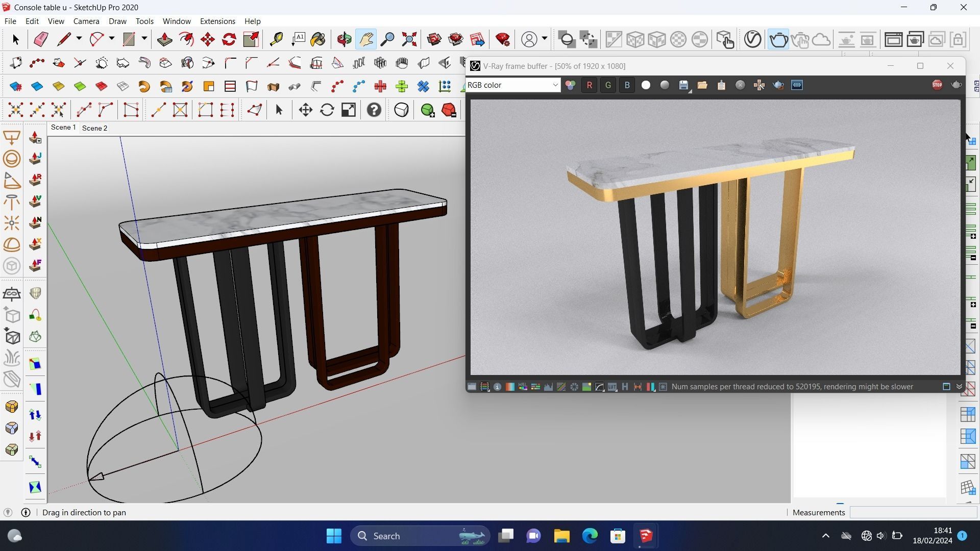Image resolution: width=980 pixels, height=551 pixels.
Task: Toggle monochromatic mode gray sphere button
Action: pyautogui.click(x=665, y=85)
